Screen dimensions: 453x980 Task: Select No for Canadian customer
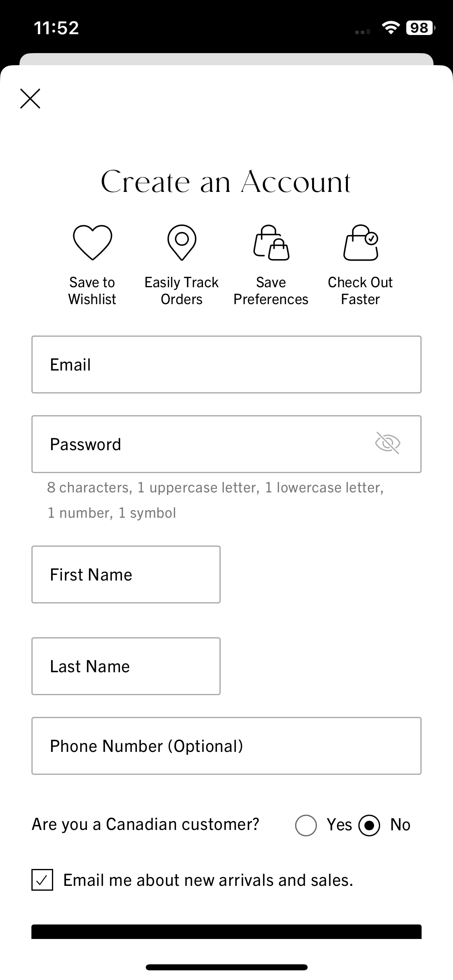tap(369, 826)
